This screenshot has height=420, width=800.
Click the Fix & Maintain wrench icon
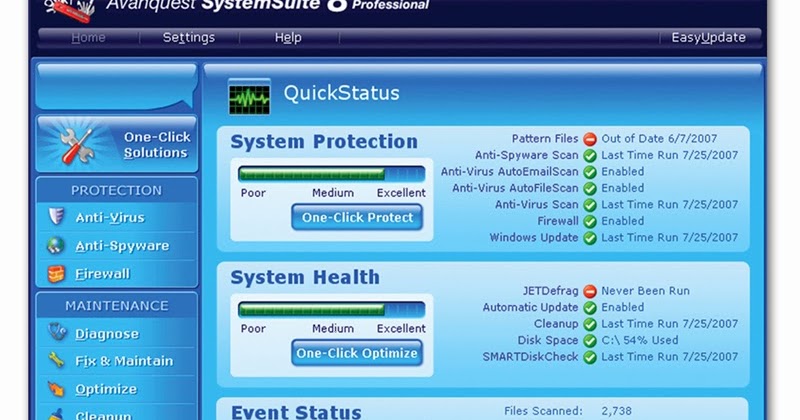(x=56, y=360)
